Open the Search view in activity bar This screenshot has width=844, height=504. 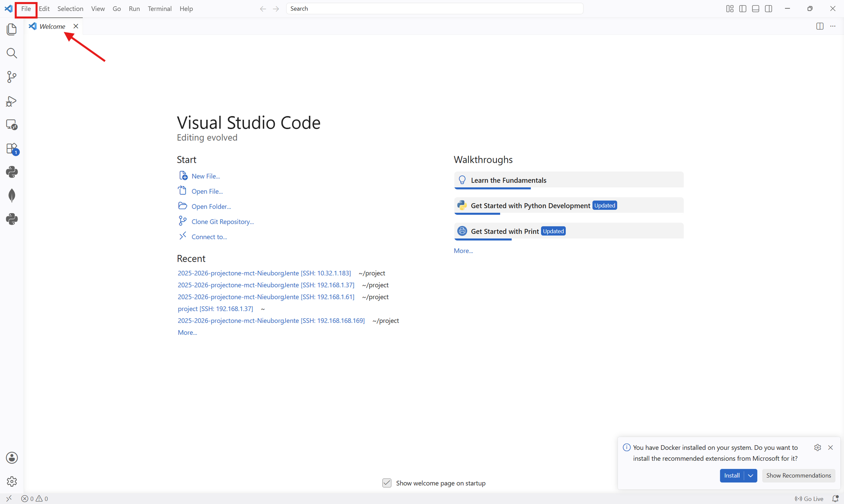12,53
